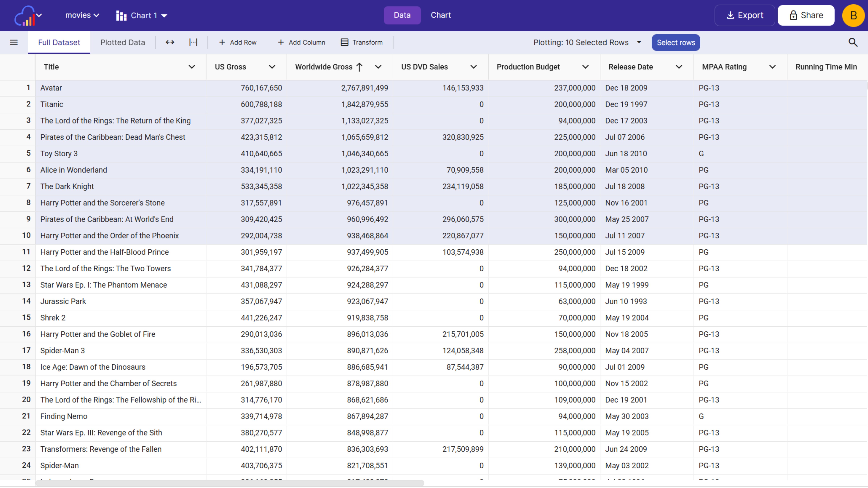
Task: Click the Jun 24 2009 release date
Action: point(647,449)
